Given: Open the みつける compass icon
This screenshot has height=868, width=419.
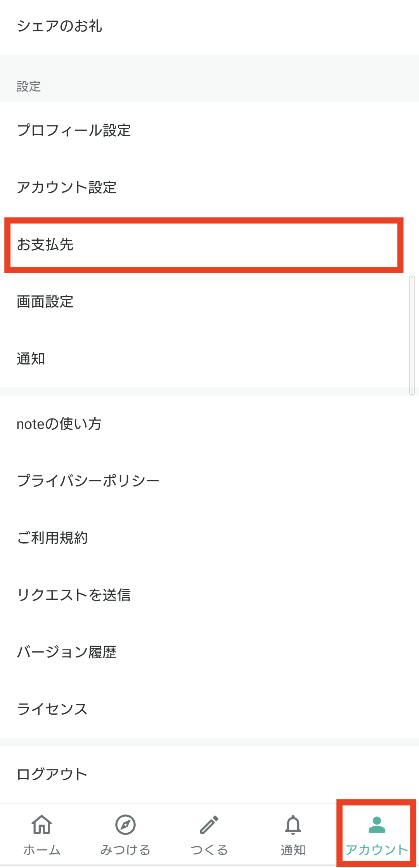Looking at the screenshot, I should pos(125,825).
